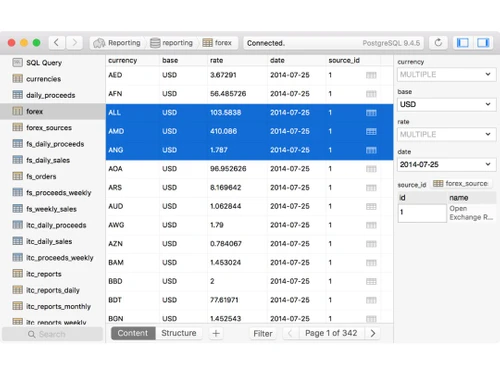Image resolution: width=500 pixels, height=375 pixels.
Task: Open the itc_reports table
Action: [53, 274]
